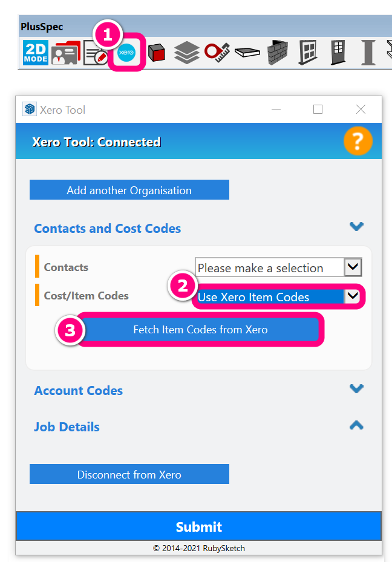The image size is (392, 562).
Task: Click the document with pencil icon
Action: [95, 53]
